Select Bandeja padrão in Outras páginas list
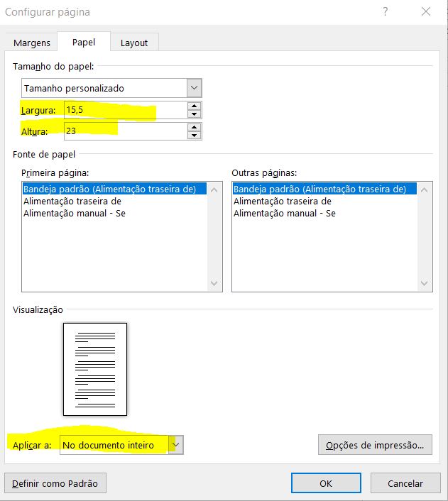Image resolution: width=448 pixels, height=501 pixels. [x=324, y=189]
